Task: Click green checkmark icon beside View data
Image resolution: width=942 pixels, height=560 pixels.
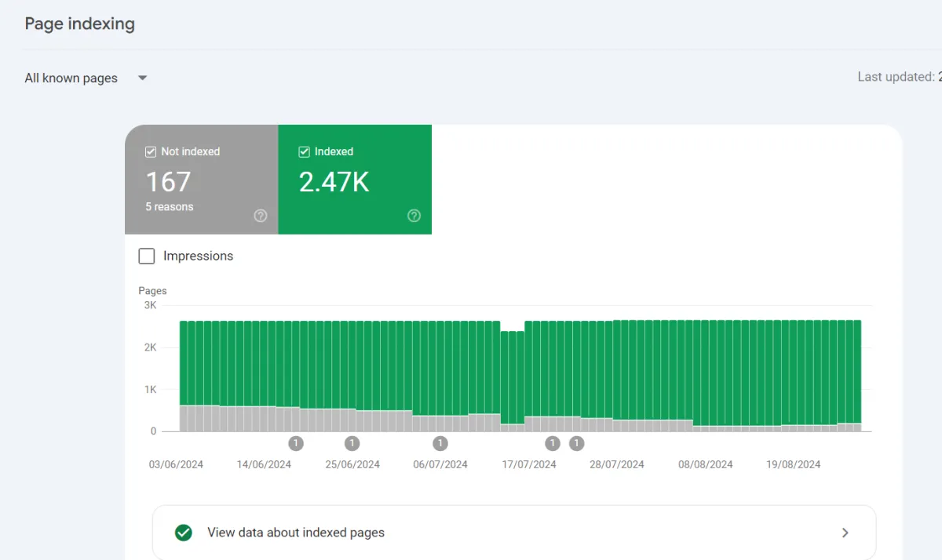Action: tap(184, 533)
